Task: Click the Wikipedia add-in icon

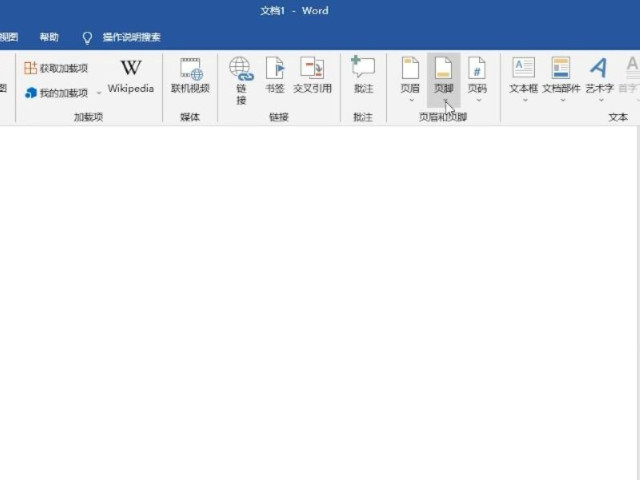Action: pos(131,76)
